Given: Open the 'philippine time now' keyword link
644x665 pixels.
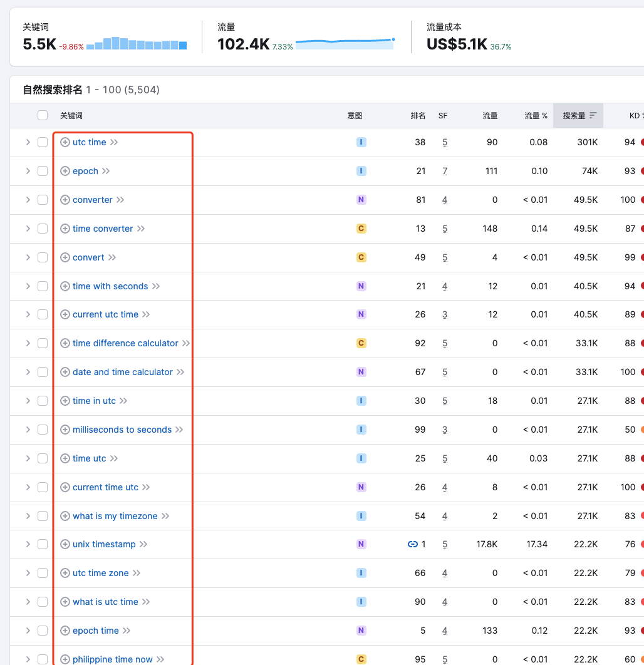Looking at the screenshot, I should click(x=113, y=659).
